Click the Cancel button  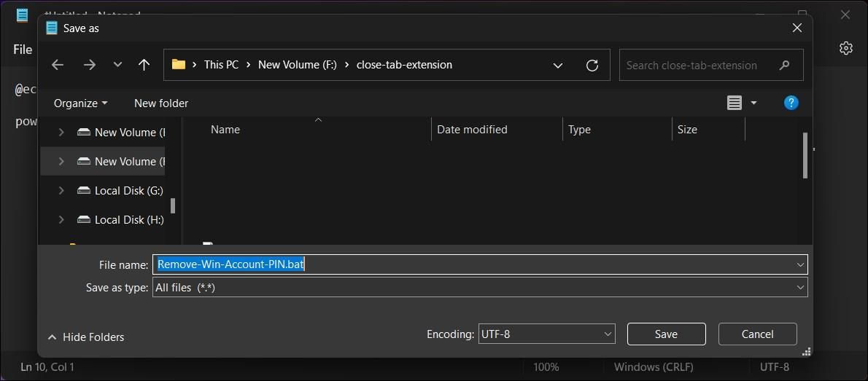click(x=757, y=334)
